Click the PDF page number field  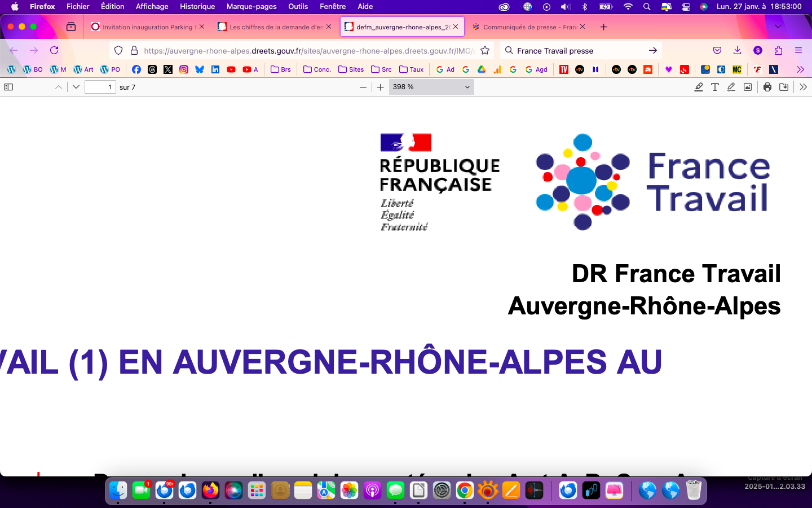tap(100, 87)
